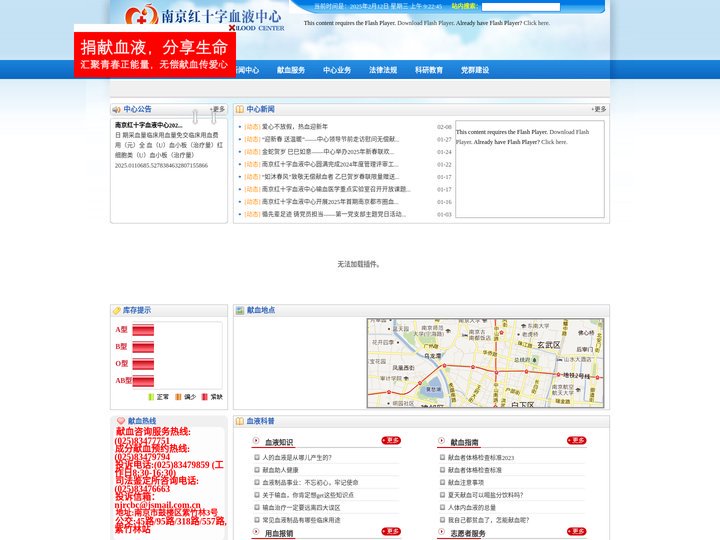Viewport: 720px width, 540px height.
Task: Click the 血液知识 section heading
Action: point(279,442)
